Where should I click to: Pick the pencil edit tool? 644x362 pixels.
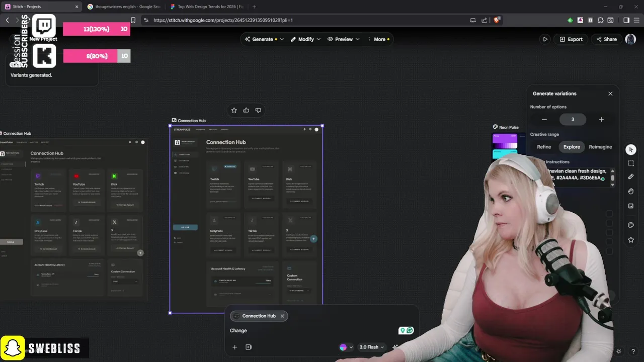coord(631,177)
